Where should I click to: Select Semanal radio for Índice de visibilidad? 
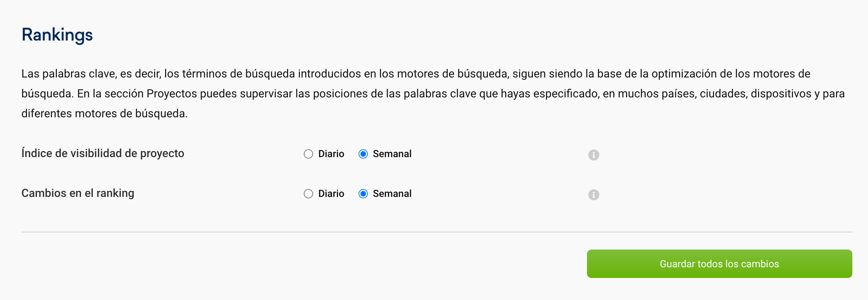coord(363,154)
